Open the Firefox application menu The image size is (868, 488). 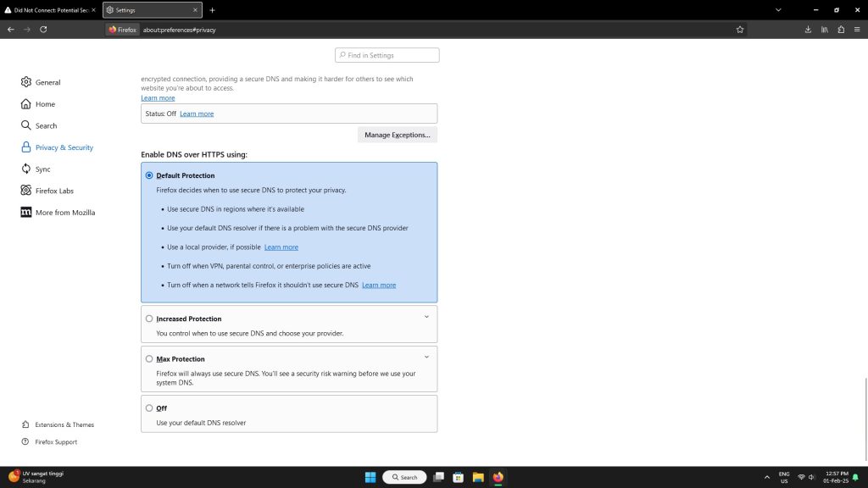(857, 29)
